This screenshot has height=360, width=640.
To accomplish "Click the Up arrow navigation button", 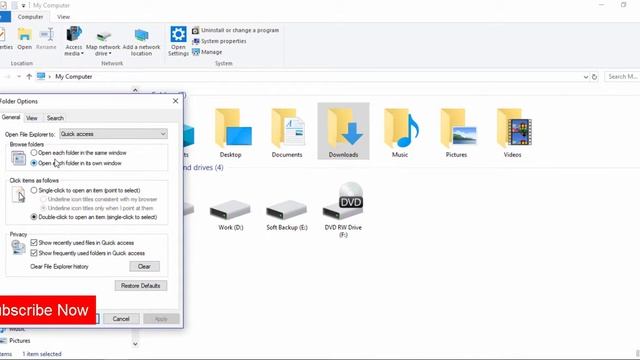I will click(29, 77).
